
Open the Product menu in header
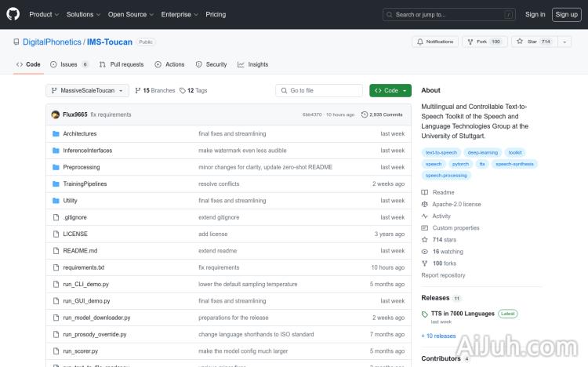[43, 14]
